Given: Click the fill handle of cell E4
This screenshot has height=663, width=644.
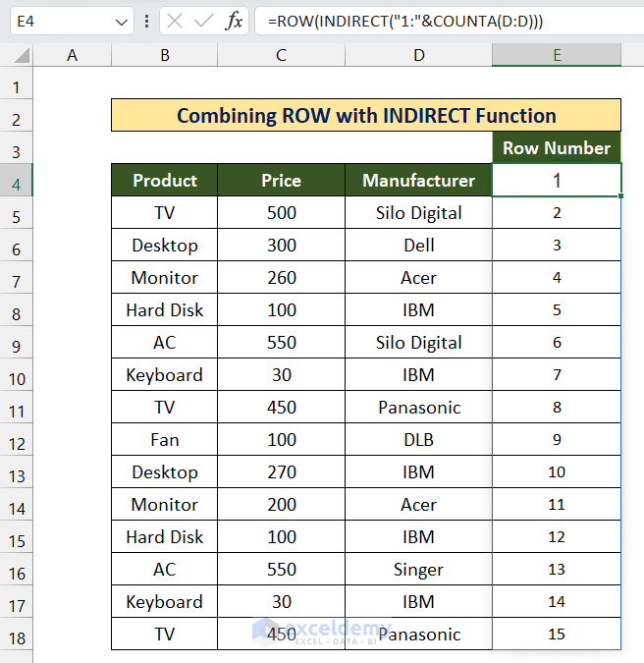Looking at the screenshot, I should [x=620, y=195].
